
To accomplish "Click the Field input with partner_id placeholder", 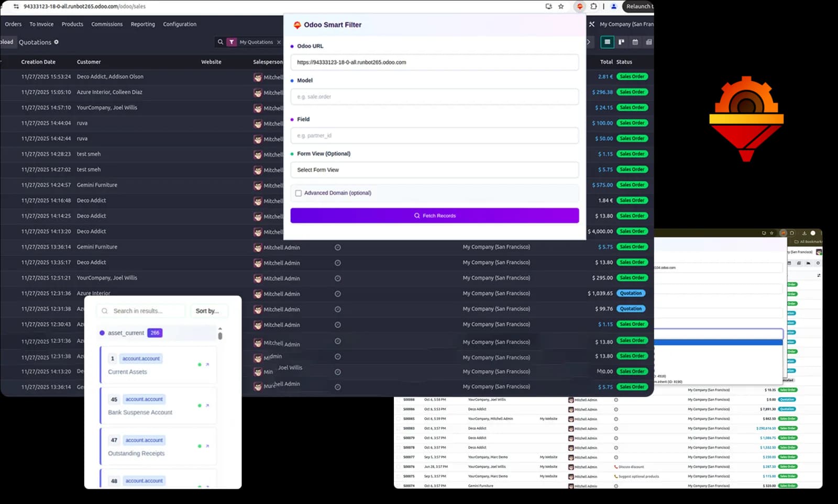I will point(435,136).
